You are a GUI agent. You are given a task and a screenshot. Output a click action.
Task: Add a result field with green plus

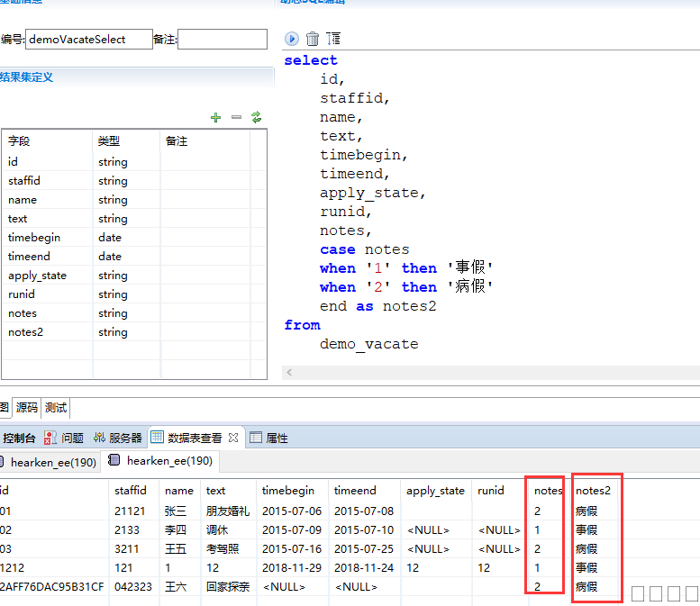[x=215, y=117]
